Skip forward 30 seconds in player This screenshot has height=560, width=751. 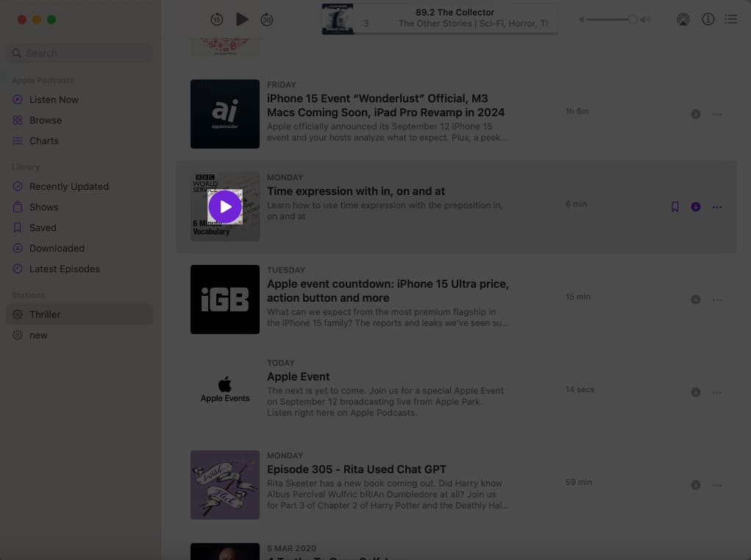pos(267,20)
